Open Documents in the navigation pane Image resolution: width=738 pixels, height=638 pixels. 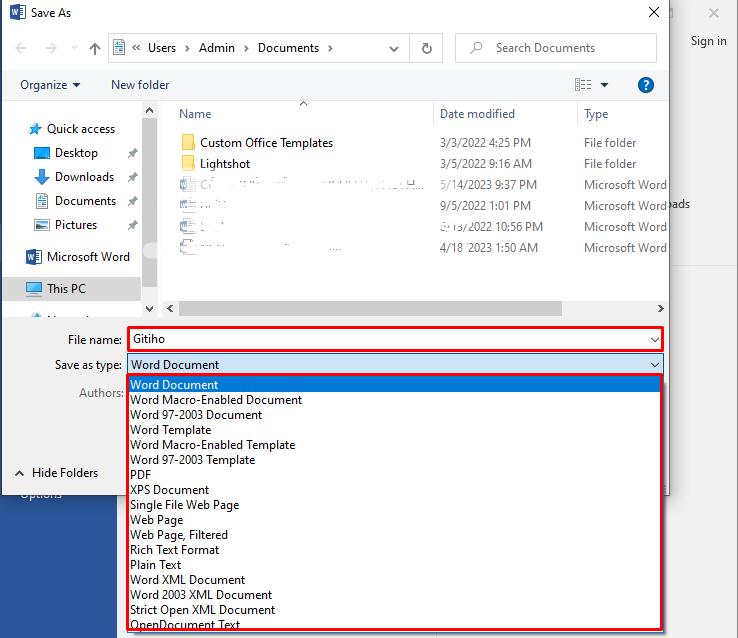coord(85,201)
